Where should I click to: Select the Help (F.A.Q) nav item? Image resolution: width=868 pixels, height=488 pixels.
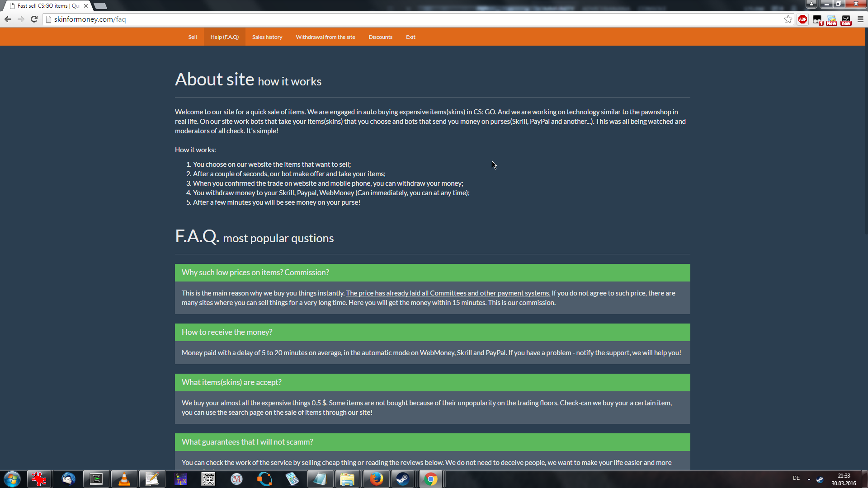(x=224, y=37)
